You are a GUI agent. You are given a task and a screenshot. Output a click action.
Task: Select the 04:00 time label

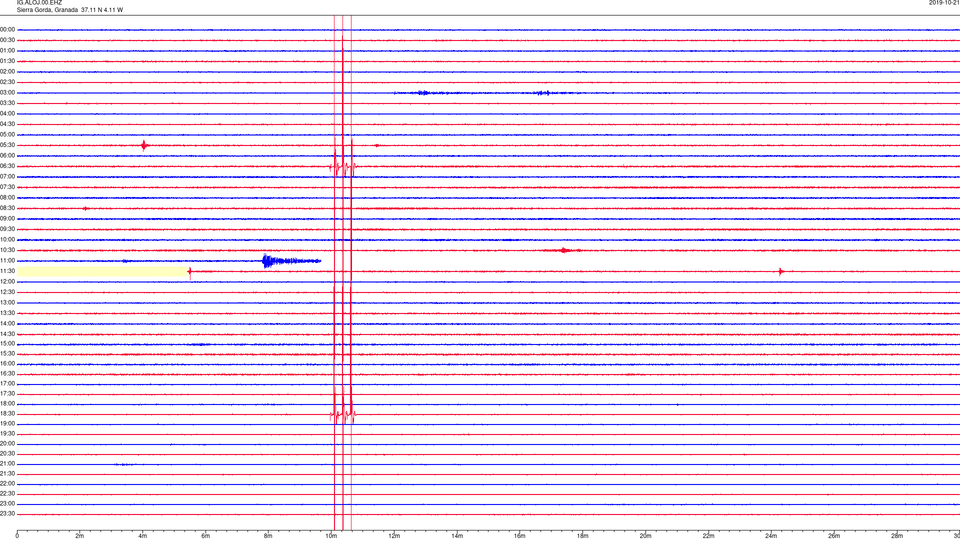point(7,113)
